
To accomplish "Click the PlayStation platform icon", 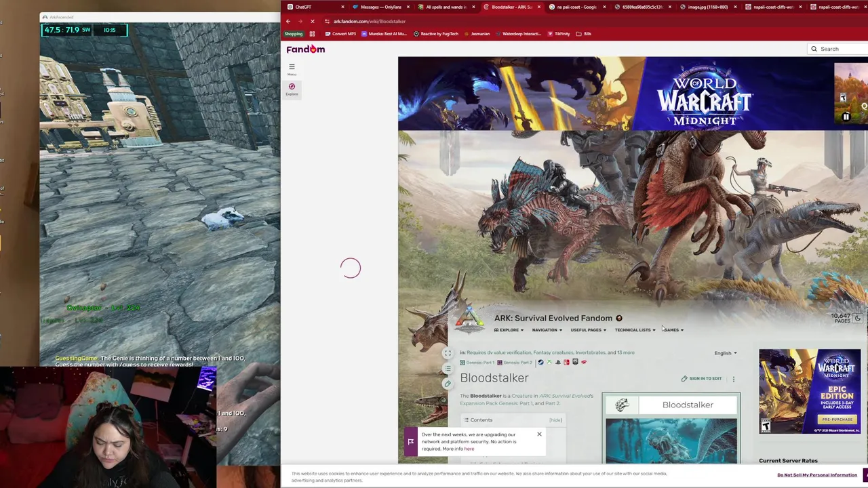I will pyautogui.click(x=557, y=362).
